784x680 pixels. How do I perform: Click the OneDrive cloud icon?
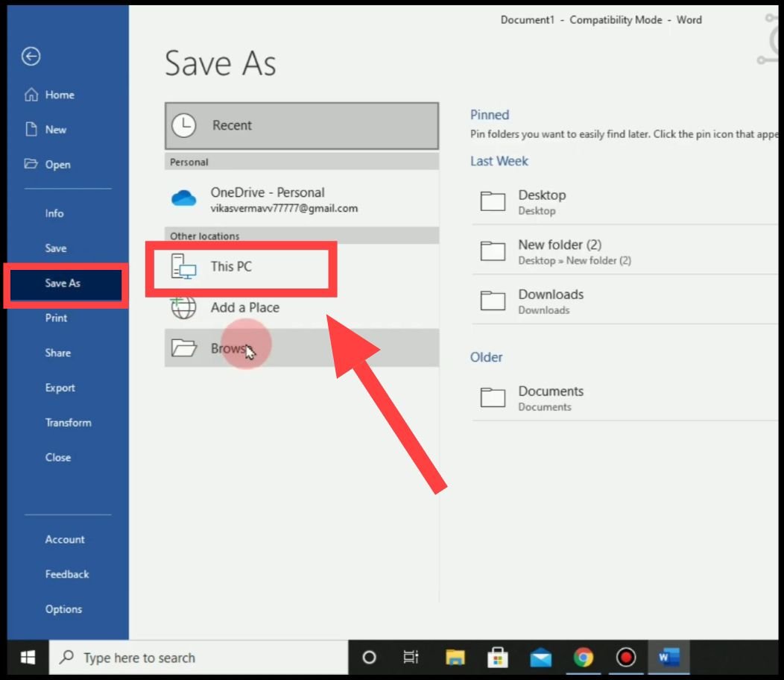(184, 198)
